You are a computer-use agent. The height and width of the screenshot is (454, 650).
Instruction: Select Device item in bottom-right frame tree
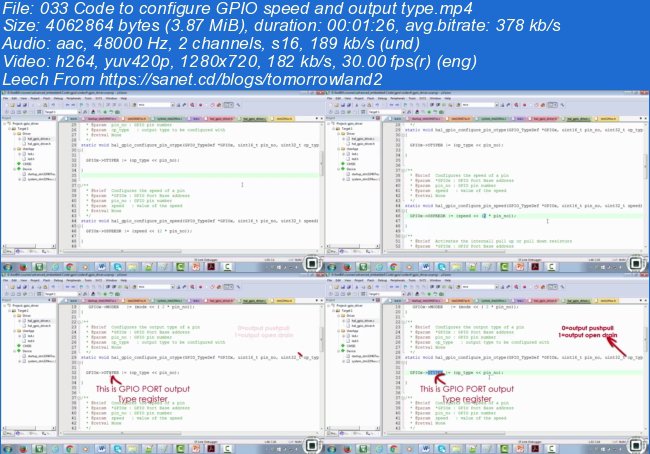click(x=351, y=351)
